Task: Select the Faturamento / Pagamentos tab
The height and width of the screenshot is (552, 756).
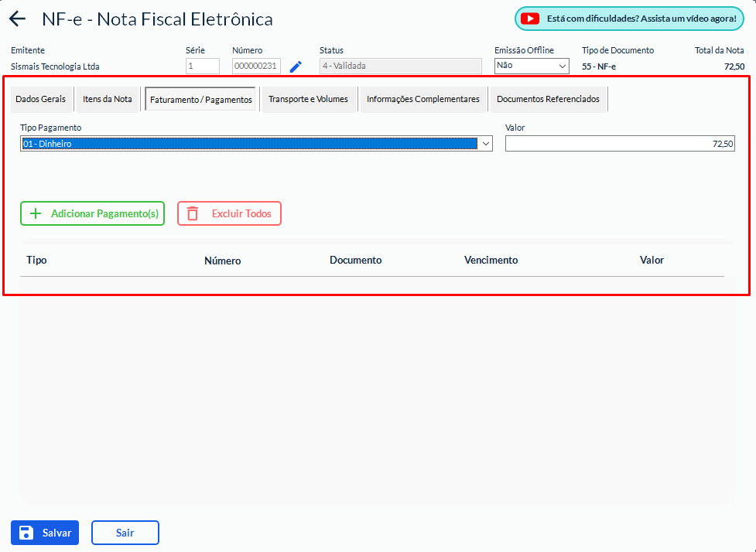Action: click(200, 100)
